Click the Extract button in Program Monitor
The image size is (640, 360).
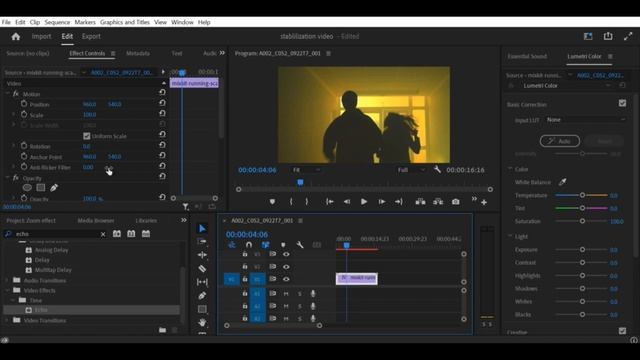point(438,202)
